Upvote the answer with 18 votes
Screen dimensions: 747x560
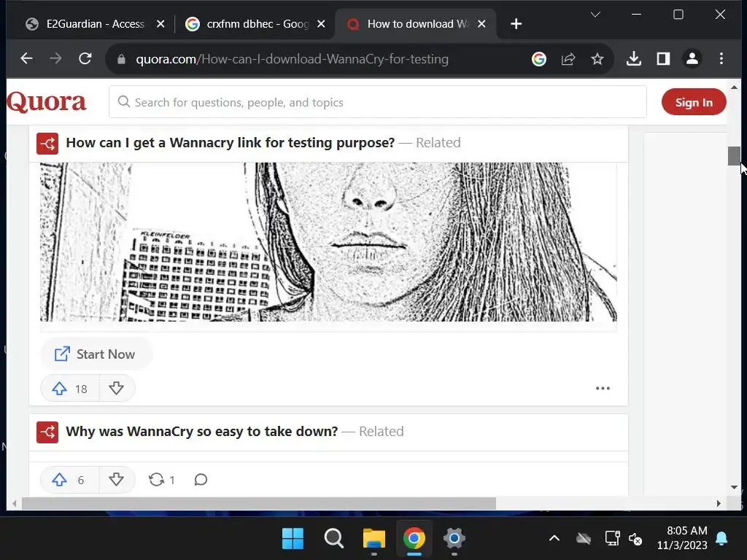70,389
